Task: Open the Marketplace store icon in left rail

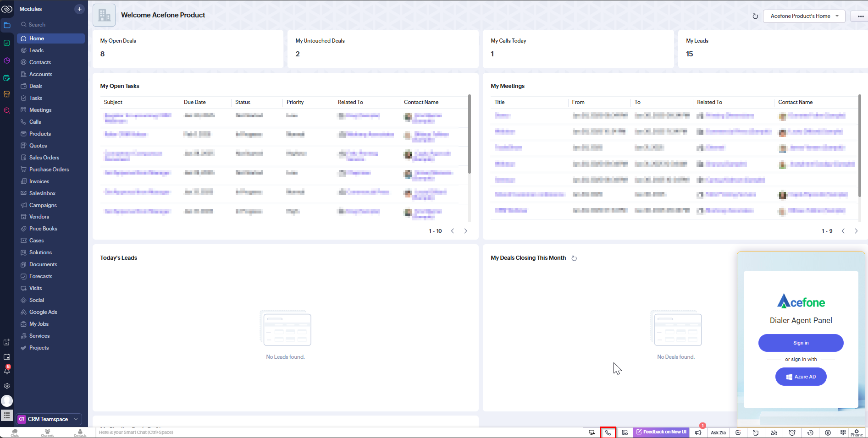Action: pos(7,94)
